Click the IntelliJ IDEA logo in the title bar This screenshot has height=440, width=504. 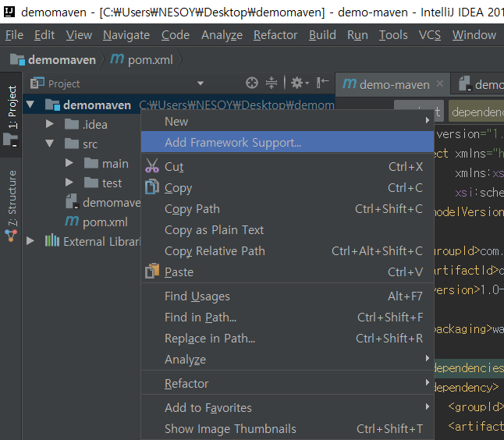point(9,12)
